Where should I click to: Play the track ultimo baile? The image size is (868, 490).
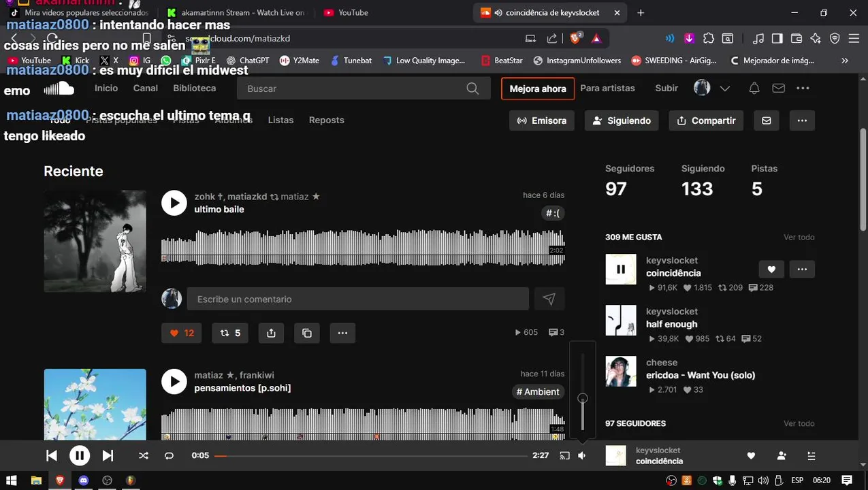[174, 203]
